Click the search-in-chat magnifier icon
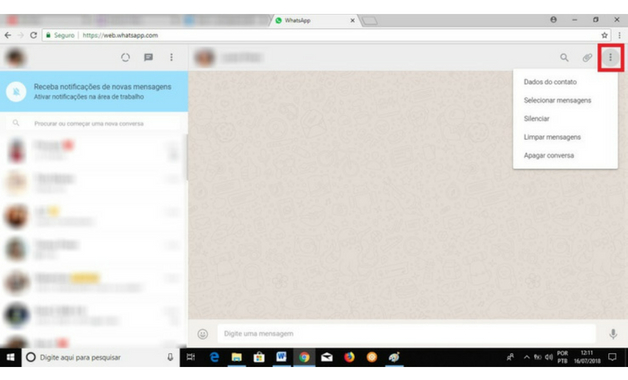The image size is (628, 380). click(x=564, y=58)
